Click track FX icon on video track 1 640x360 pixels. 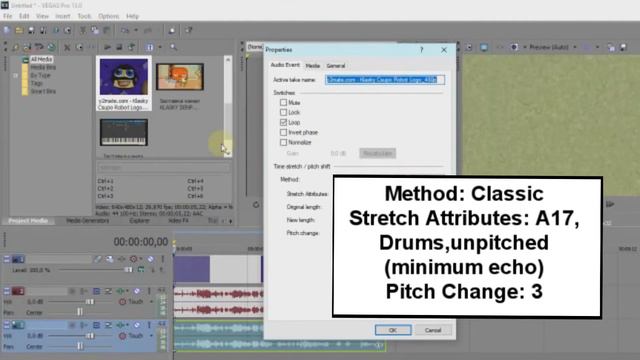122,259
